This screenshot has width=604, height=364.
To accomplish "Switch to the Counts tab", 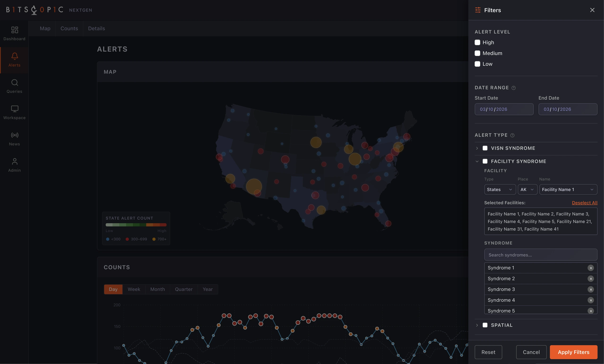I will point(69,29).
